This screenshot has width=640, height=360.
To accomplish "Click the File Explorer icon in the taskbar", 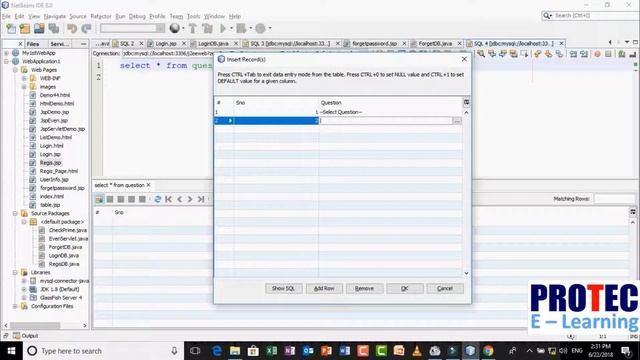I will [x=235, y=351].
